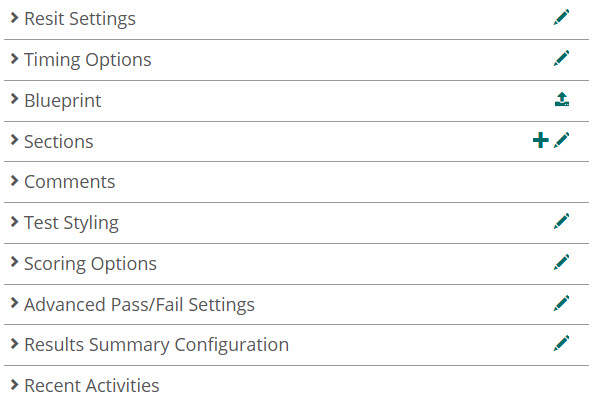Click Results Summary Configuration heading text

(x=156, y=345)
